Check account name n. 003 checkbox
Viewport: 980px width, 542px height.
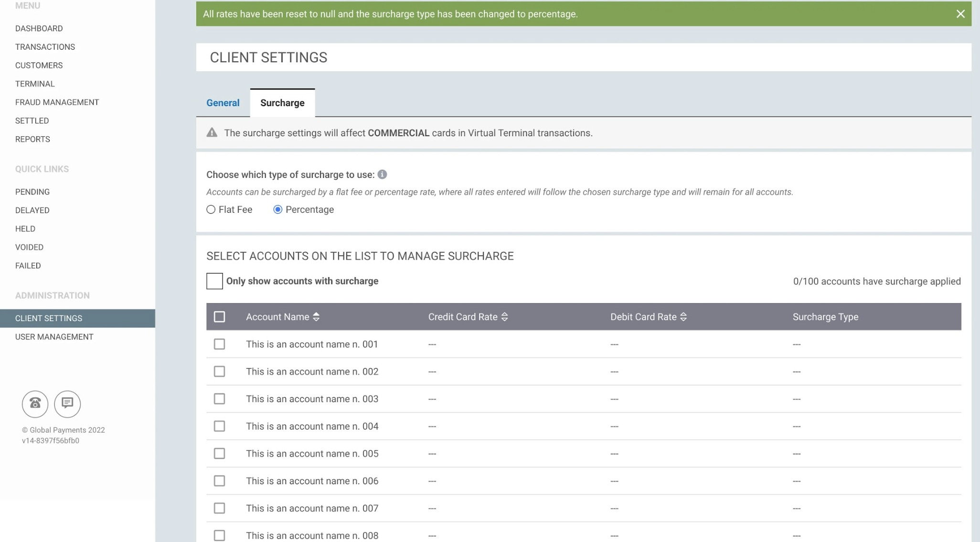[x=219, y=399]
